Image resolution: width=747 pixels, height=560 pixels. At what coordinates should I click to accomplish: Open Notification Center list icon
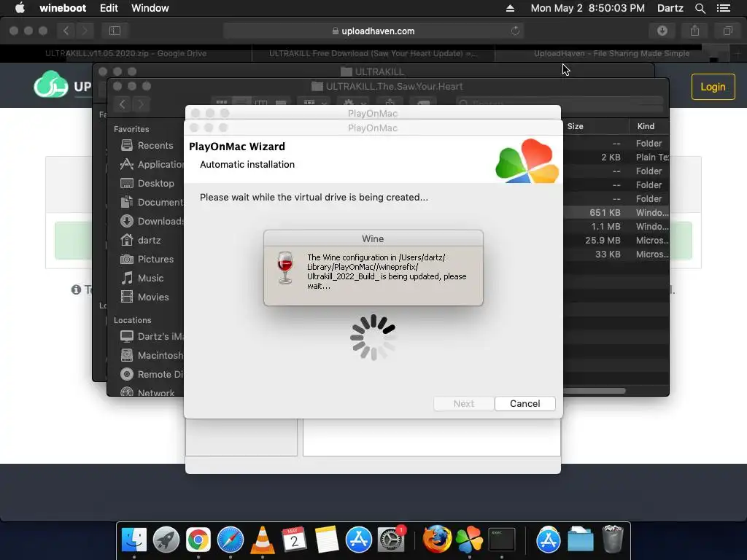tap(724, 8)
